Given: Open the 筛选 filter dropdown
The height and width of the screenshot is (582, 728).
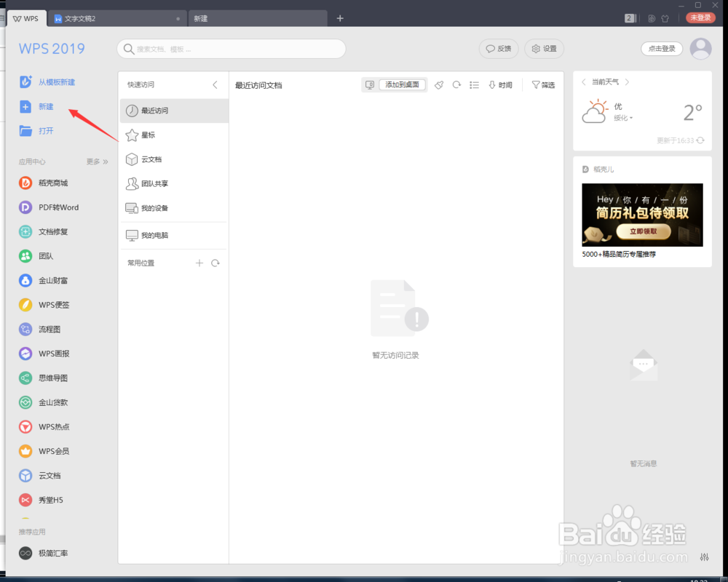Looking at the screenshot, I should click(x=543, y=85).
